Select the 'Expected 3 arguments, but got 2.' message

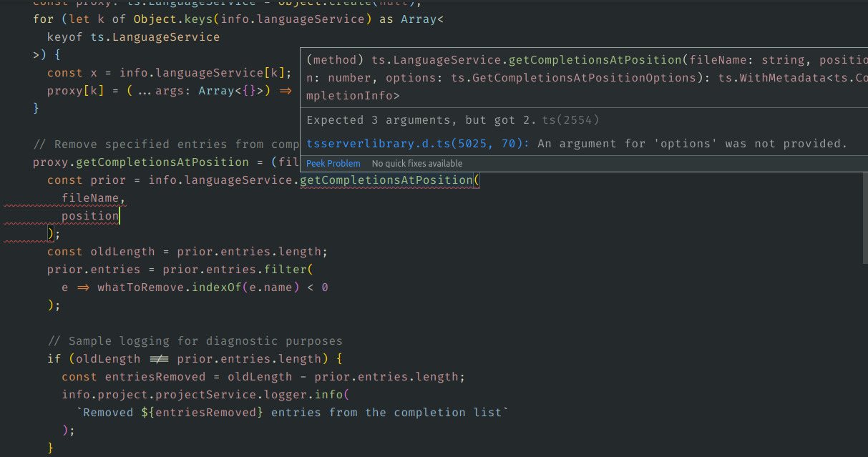pos(421,120)
